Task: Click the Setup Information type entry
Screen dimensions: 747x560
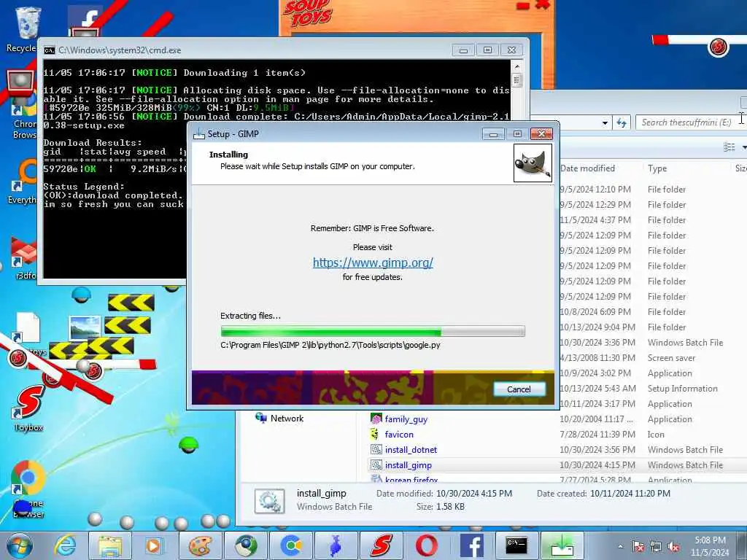Action: point(682,388)
